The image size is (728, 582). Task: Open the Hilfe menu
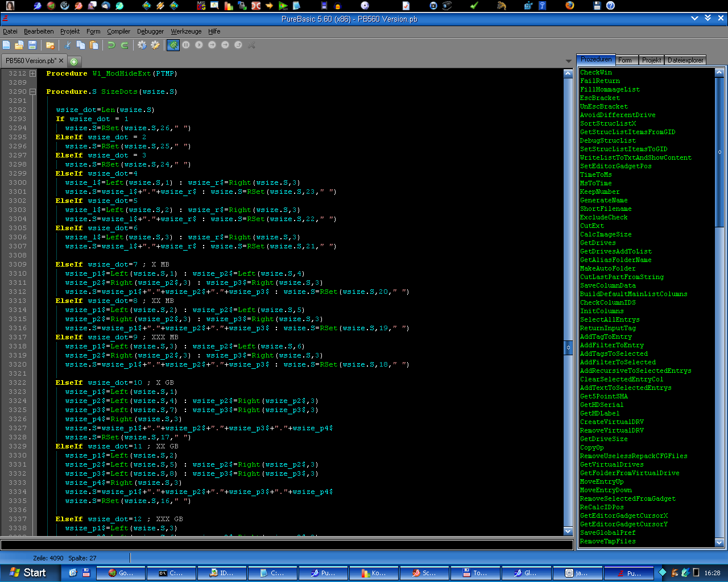coord(214,31)
